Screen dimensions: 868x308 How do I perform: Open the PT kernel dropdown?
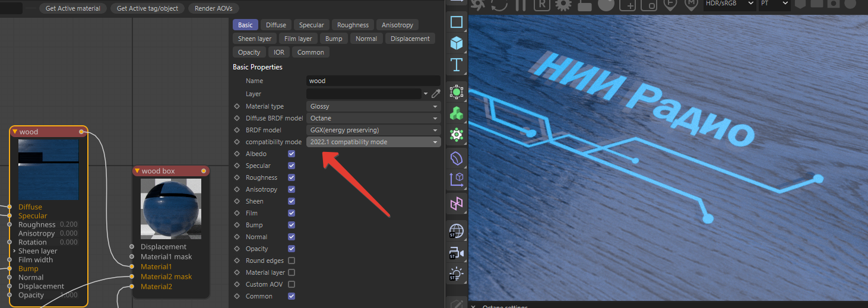(775, 4)
